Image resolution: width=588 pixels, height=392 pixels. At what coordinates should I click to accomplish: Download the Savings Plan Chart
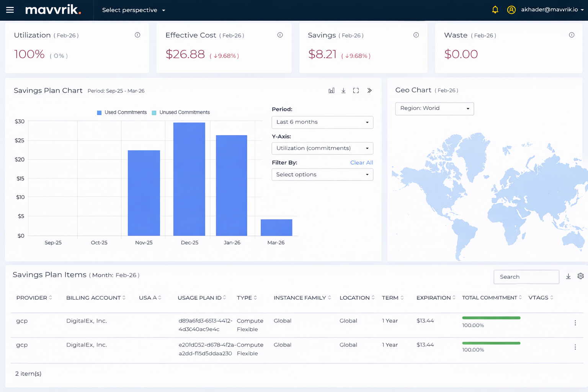pos(343,91)
